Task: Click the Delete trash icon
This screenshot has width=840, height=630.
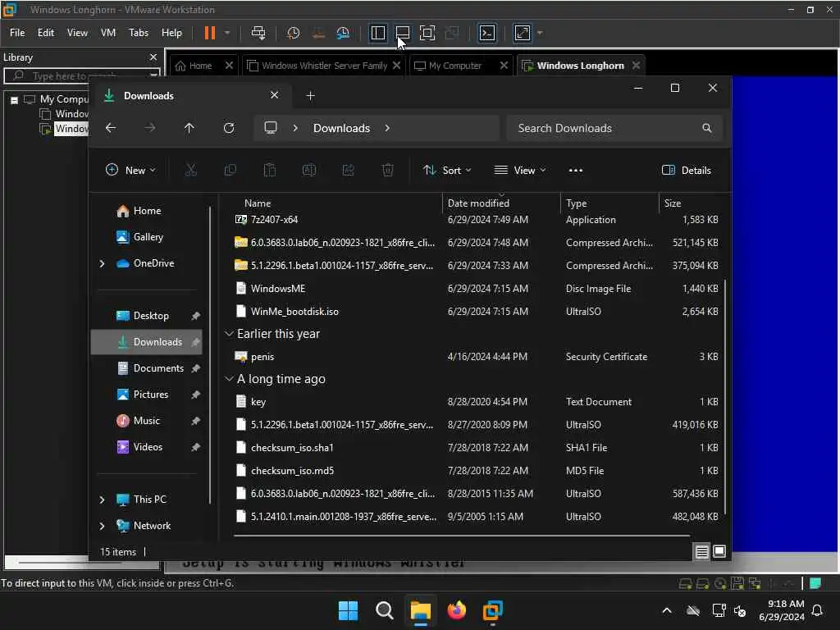Action: point(388,171)
